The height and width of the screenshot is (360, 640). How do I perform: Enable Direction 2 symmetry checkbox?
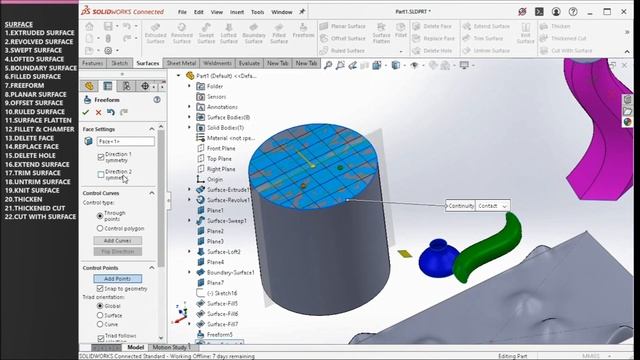pos(101,175)
